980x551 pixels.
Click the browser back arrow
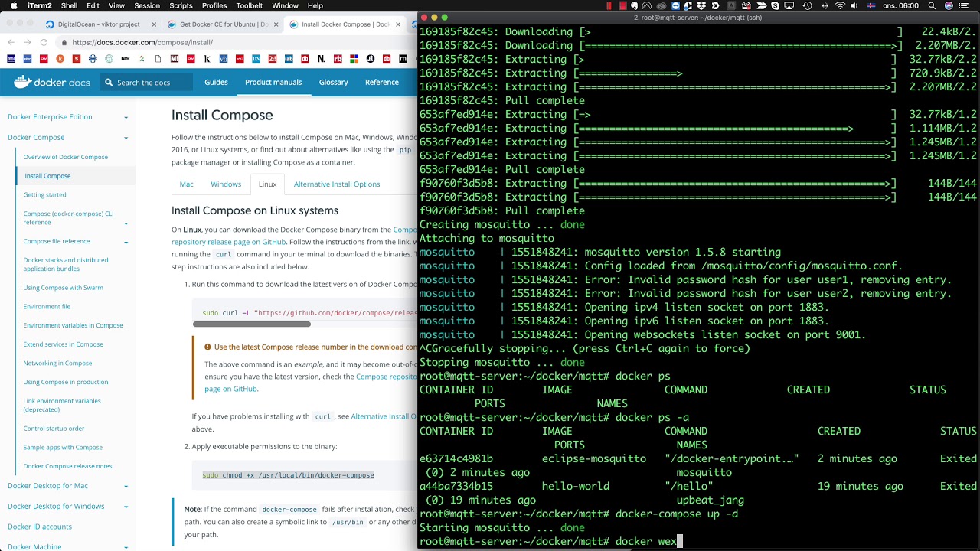pyautogui.click(x=11, y=43)
